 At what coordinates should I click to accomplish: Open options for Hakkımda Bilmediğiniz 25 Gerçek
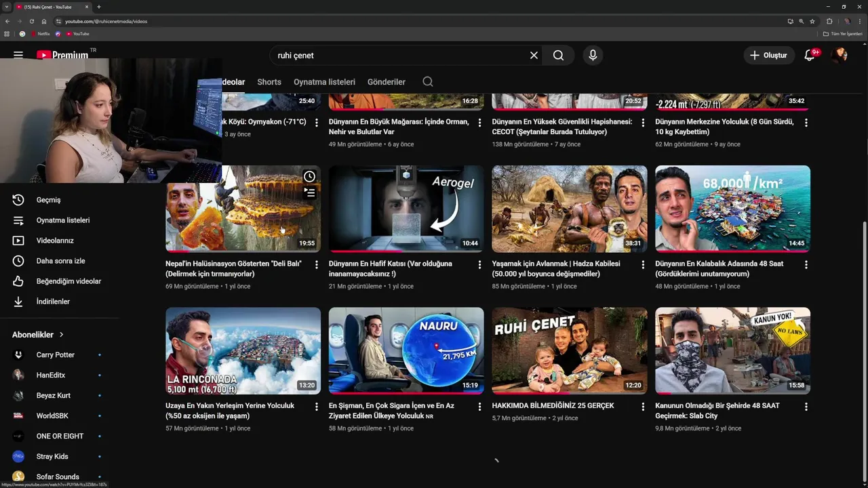click(x=643, y=407)
